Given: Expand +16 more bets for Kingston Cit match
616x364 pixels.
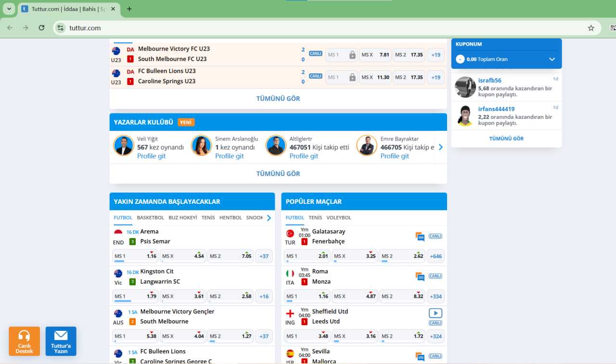Looking at the screenshot, I should [264, 296].
